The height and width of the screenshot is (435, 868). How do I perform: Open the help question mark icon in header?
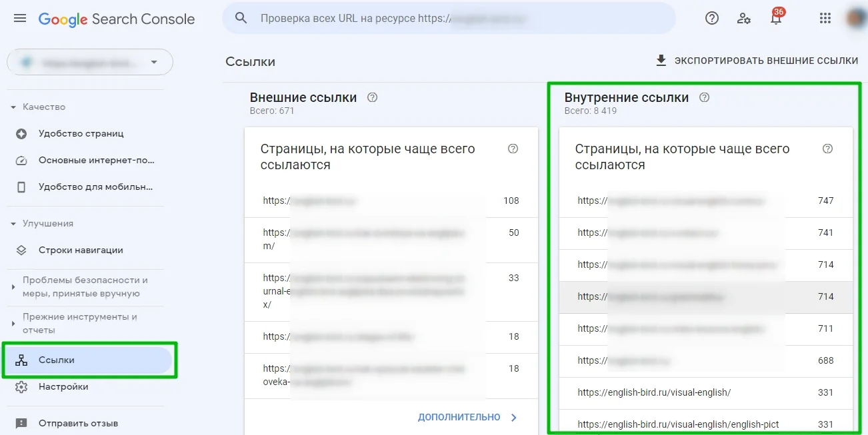point(712,19)
